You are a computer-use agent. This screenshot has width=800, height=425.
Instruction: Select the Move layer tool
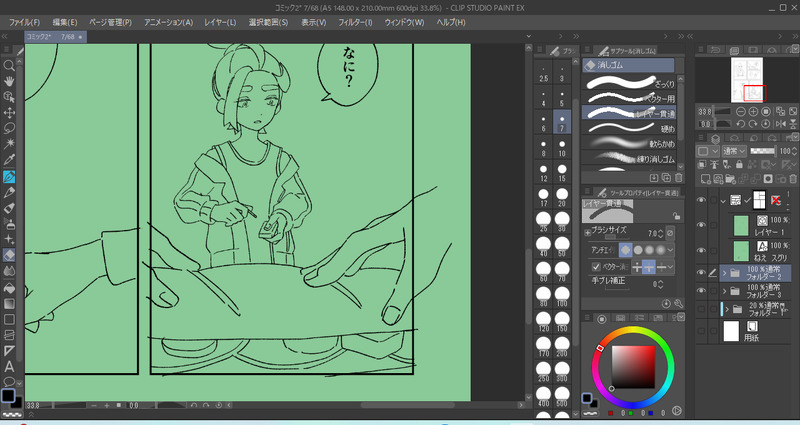(x=9, y=113)
